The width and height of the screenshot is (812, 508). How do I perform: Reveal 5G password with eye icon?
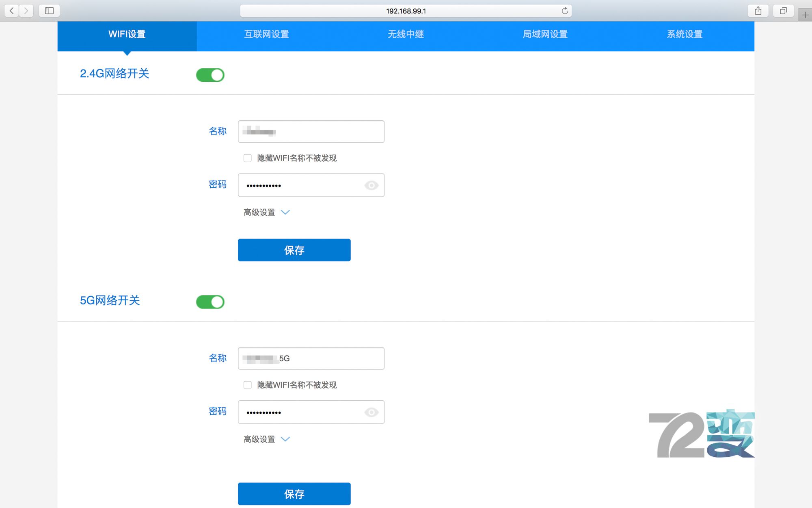click(371, 412)
